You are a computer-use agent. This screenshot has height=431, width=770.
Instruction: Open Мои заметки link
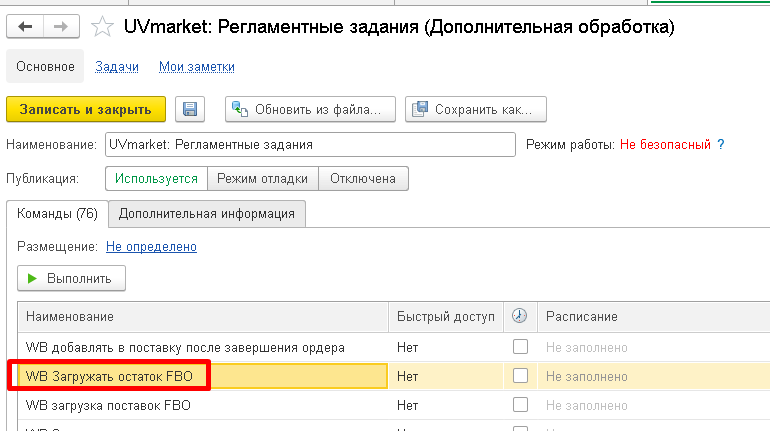coord(196,66)
